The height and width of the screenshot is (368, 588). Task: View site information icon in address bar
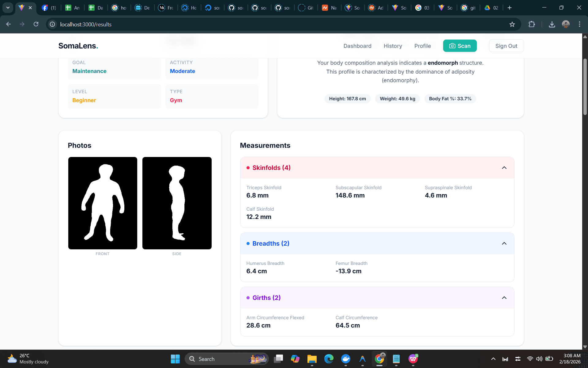coord(53,24)
